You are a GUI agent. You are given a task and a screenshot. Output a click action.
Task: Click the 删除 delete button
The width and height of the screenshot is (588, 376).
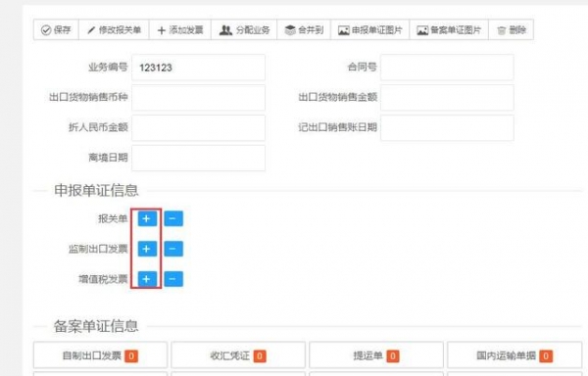coord(512,30)
